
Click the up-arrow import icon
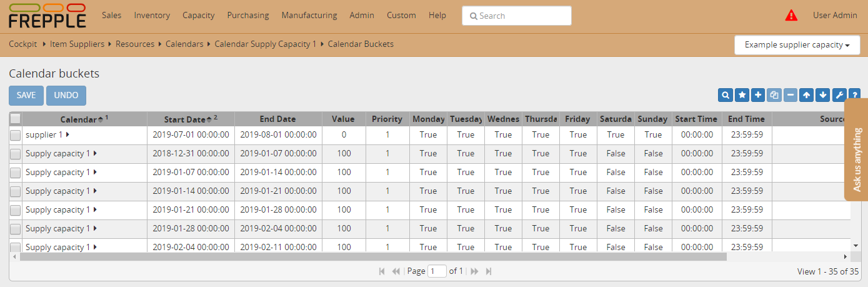pos(807,95)
